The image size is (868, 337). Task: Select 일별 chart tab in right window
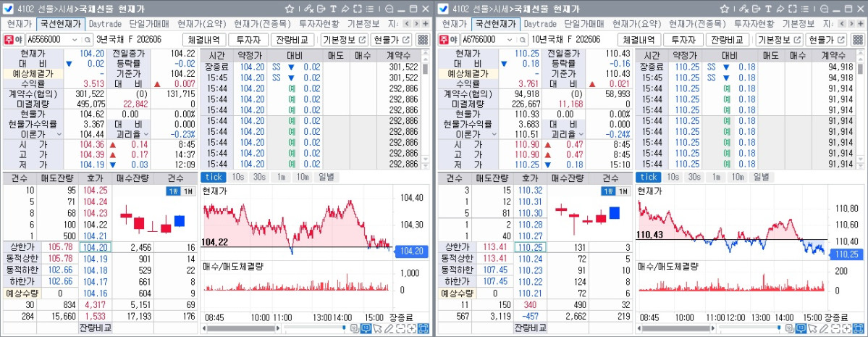[x=761, y=177]
